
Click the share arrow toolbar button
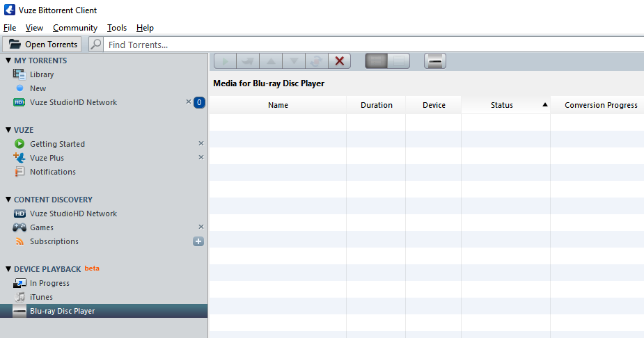(248, 61)
